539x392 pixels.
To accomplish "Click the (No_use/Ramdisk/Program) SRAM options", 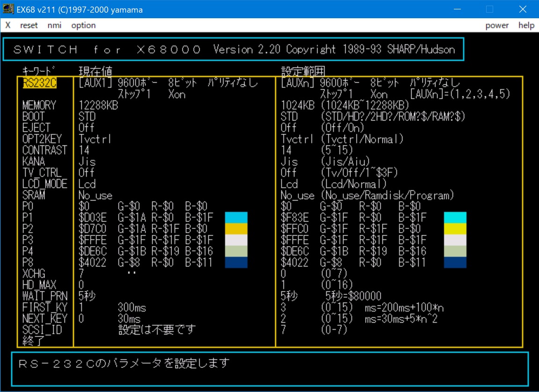I will point(387,195).
